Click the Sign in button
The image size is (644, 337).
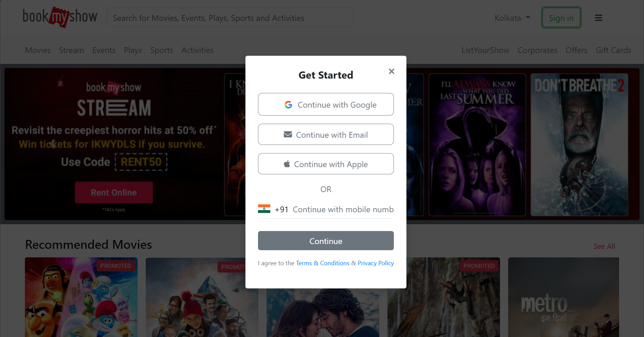click(561, 18)
